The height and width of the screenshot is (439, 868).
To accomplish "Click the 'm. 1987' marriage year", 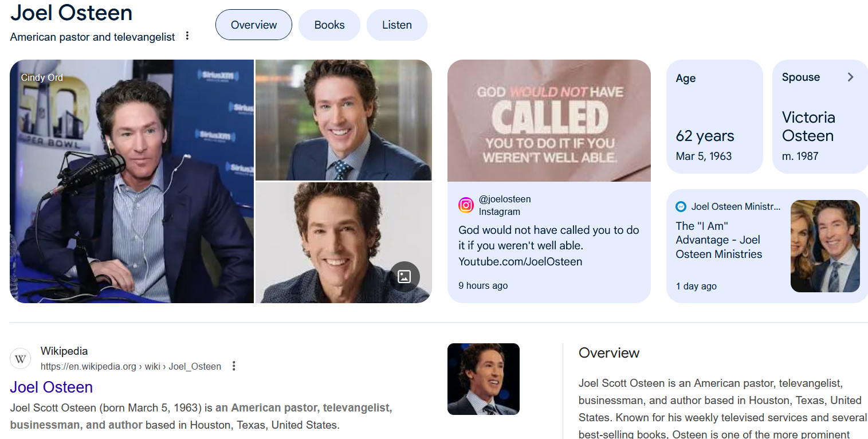I will click(800, 156).
